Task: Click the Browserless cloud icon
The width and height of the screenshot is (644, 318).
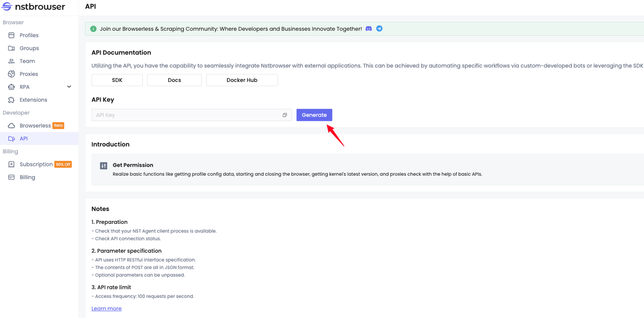Action: (x=11, y=126)
